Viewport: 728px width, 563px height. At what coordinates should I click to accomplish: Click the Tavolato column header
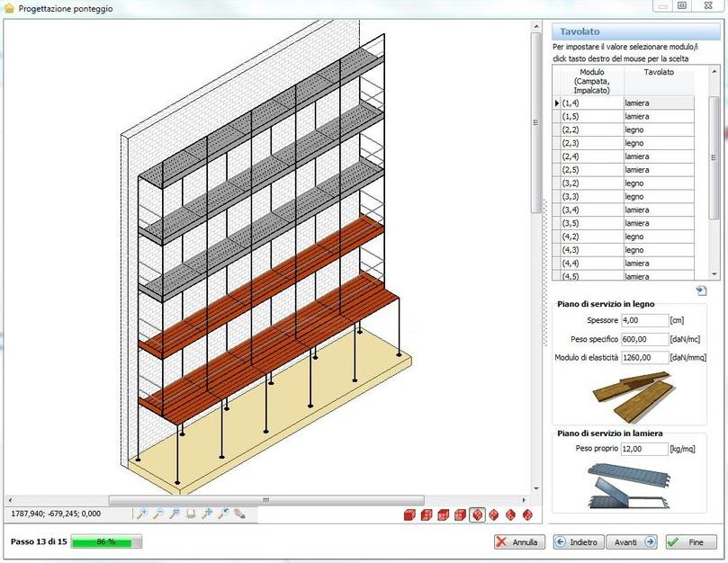point(659,73)
